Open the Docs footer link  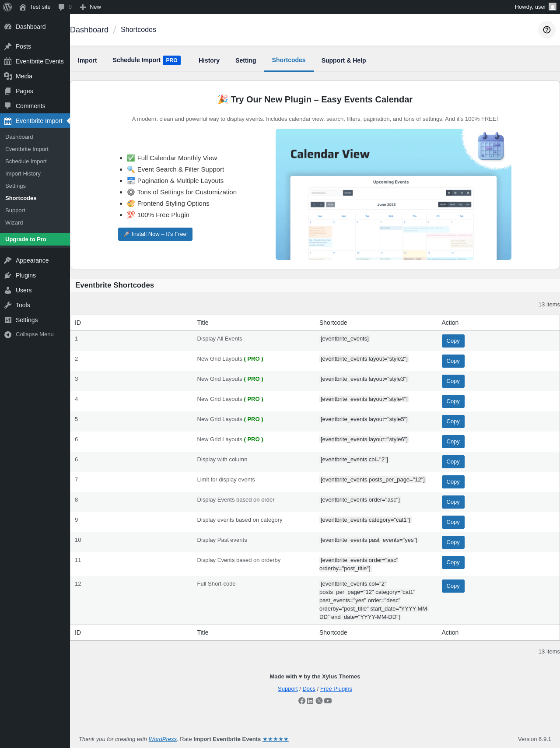click(309, 689)
